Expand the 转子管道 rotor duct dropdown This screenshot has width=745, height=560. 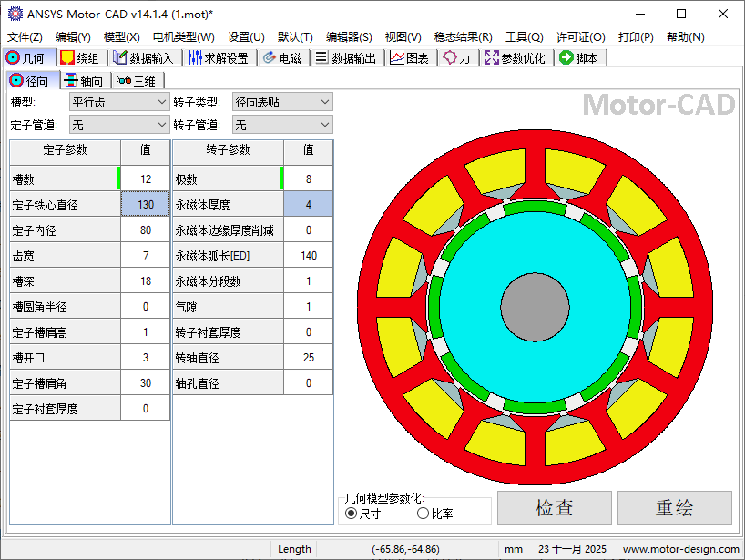pyautogui.click(x=282, y=125)
